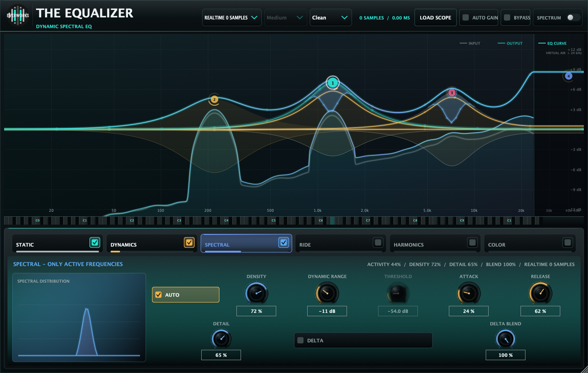This screenshot has width=588, height=373.
Task: Click the Release knob
Action: pos(540,293)
